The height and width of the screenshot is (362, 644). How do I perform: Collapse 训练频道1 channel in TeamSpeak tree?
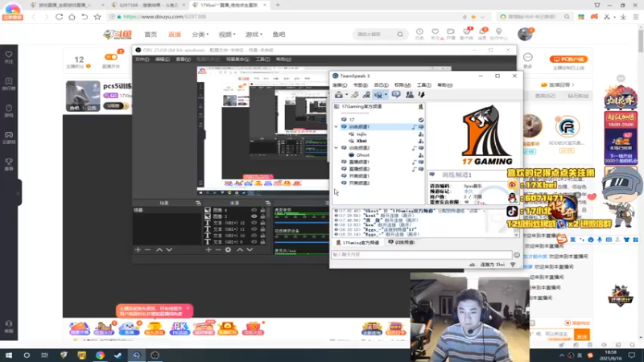[336, 127]
